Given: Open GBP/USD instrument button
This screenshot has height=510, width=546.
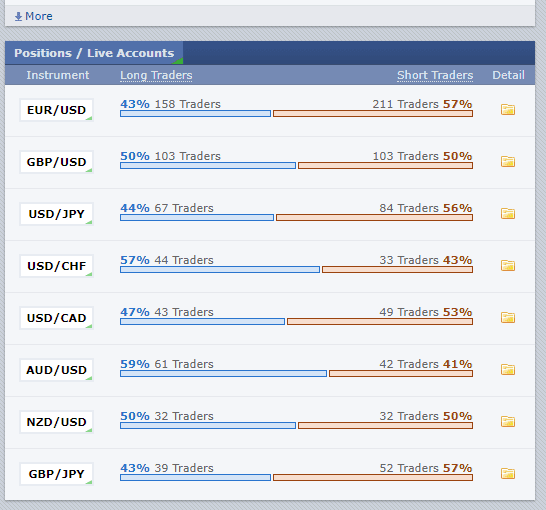Looking at the screenshot, I should 56,162.
